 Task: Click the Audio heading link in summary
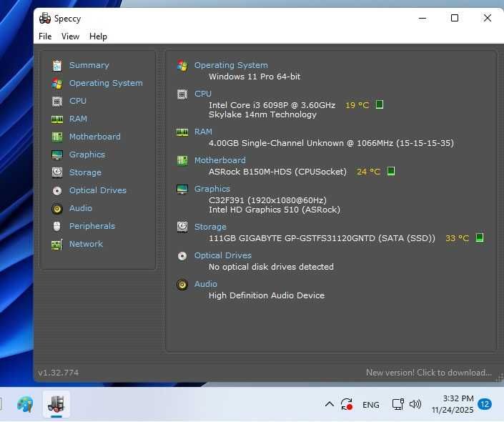click(206, 285)
